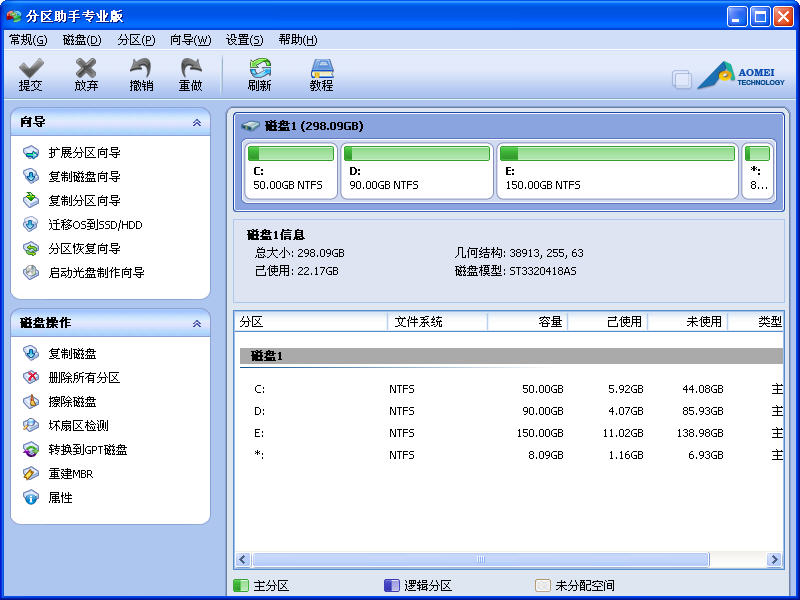Viewport: 800px width, 600px height.
Task: Open the 教程 (Tutorial) book icon
Action: [x=322, y=68]
